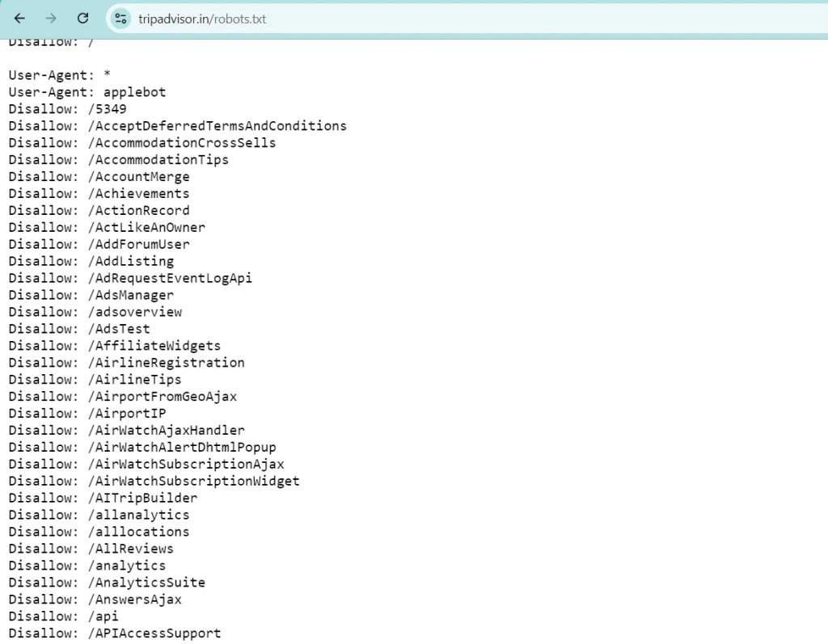828x644 pixels.
Task: Click the '/alllocations' line
Action: [x=99, y=531]
